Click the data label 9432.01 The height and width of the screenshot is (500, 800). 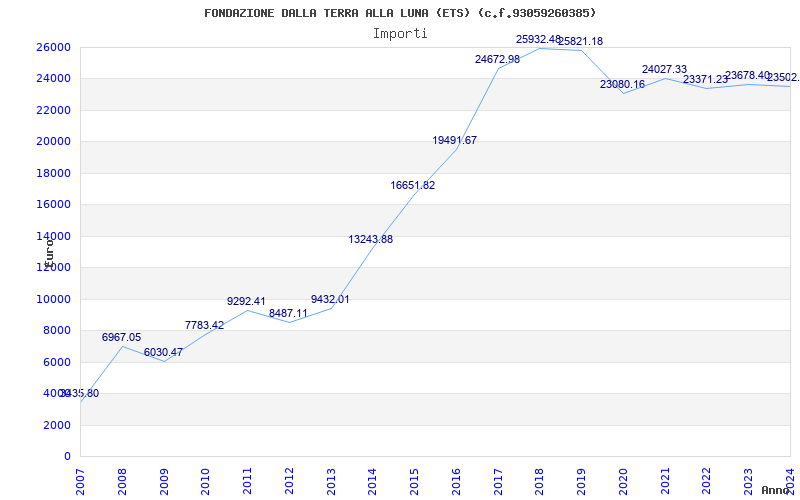(330, 299)
